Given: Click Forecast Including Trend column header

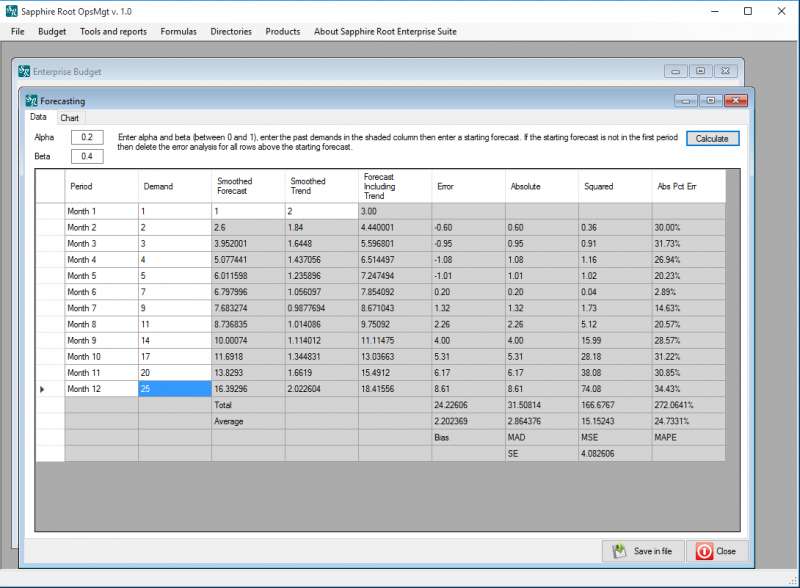Looking at the screenshot, I should click(x=395, y=186).
